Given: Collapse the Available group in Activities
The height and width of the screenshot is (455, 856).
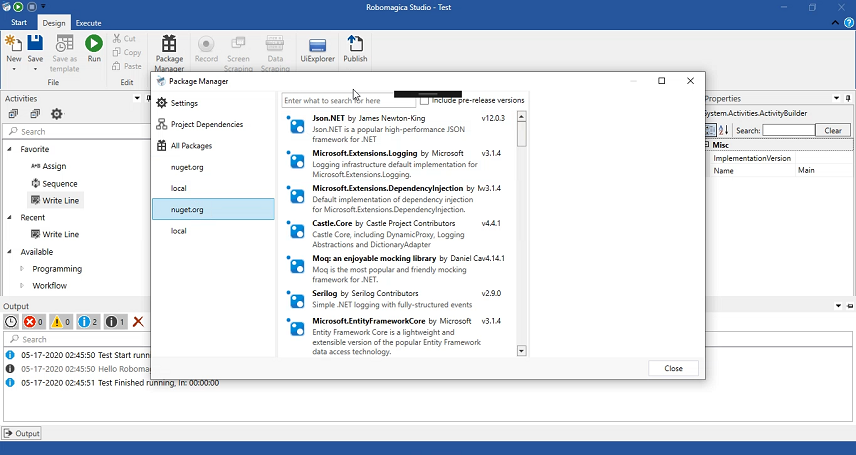Looking at the screenshot, I should 9,252.
